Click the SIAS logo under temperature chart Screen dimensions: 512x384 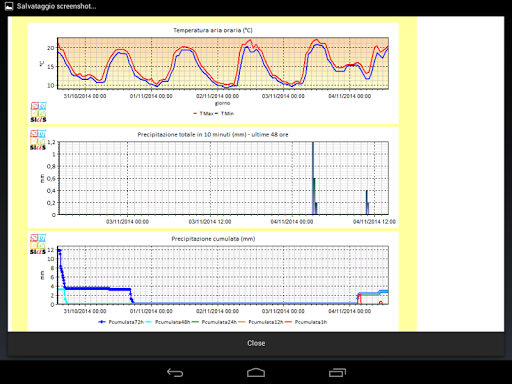[39, 112]
